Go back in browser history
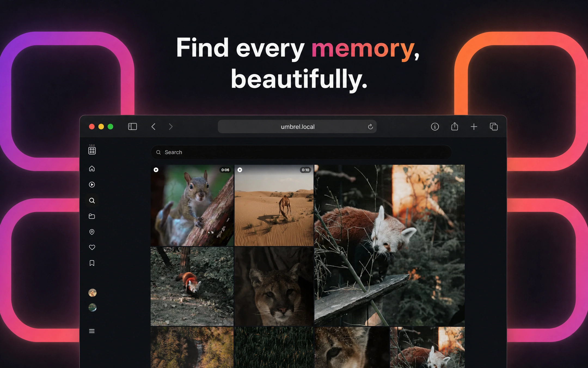 154,126
